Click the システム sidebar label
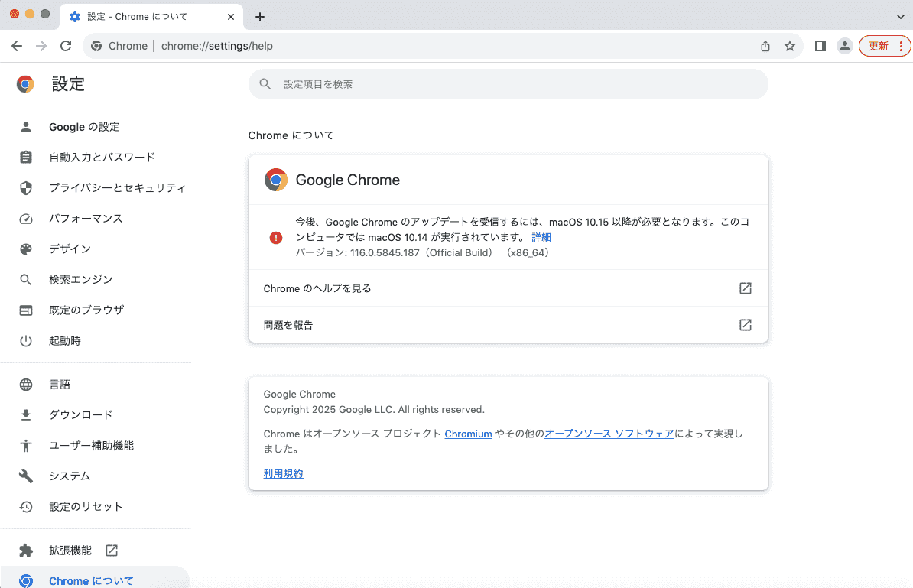Screen dimensions: 913x588 (x=70, y=476)
